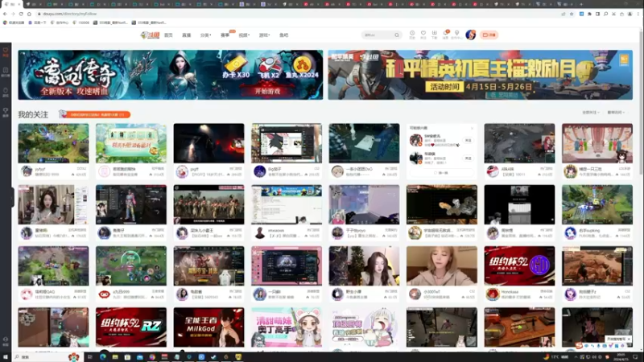Open the 赛事 navigation tab
Screen dimensions: 644x362
[x=225, y=35]
